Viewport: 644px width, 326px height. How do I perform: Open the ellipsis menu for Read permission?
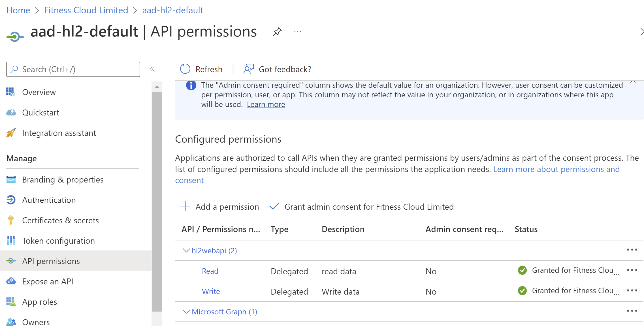coord(632,270)
